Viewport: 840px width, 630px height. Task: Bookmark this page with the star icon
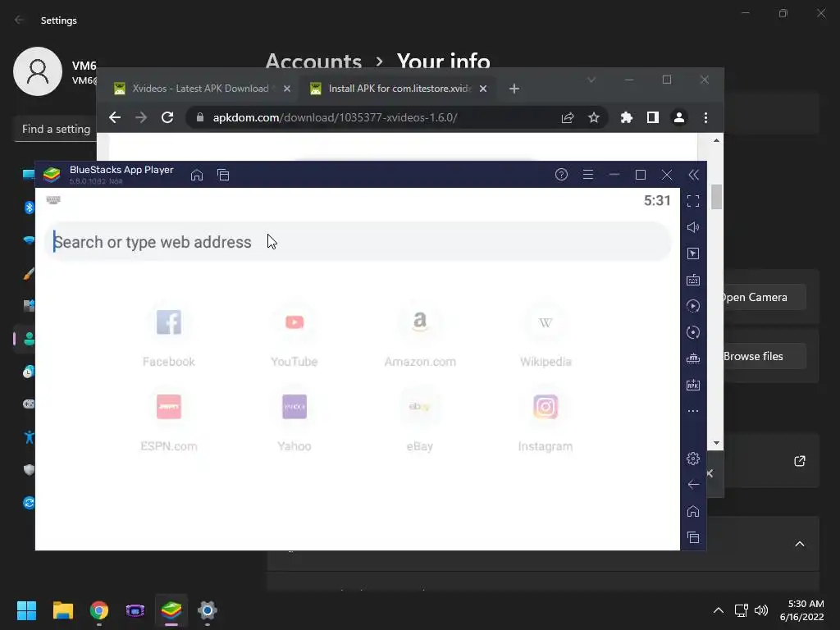tap(594, 117)
